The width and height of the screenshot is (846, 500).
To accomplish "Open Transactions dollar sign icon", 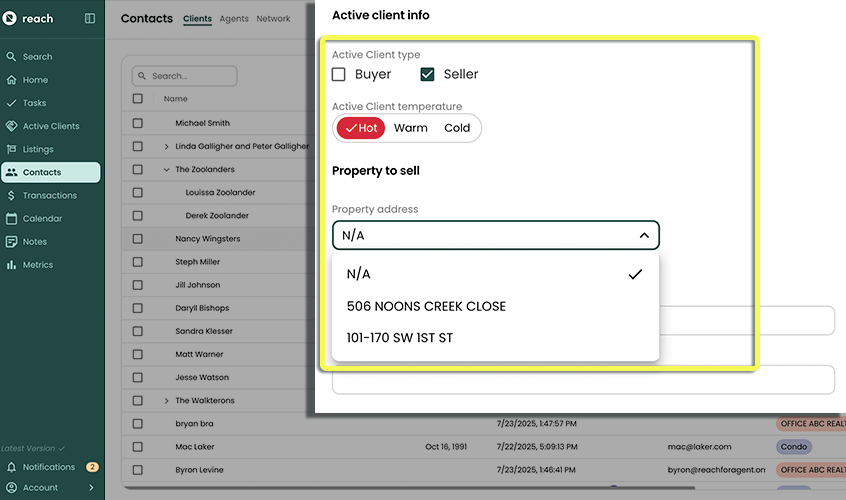I will [12, 195].
